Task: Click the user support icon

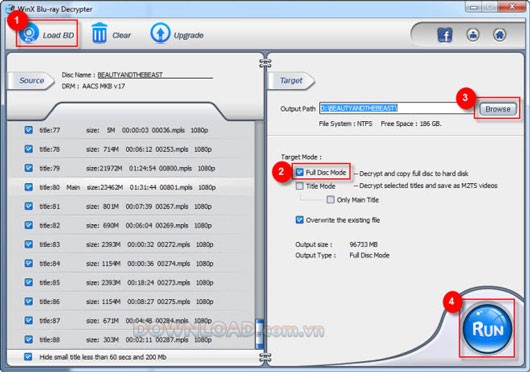Action: click(x=473, y=34)
